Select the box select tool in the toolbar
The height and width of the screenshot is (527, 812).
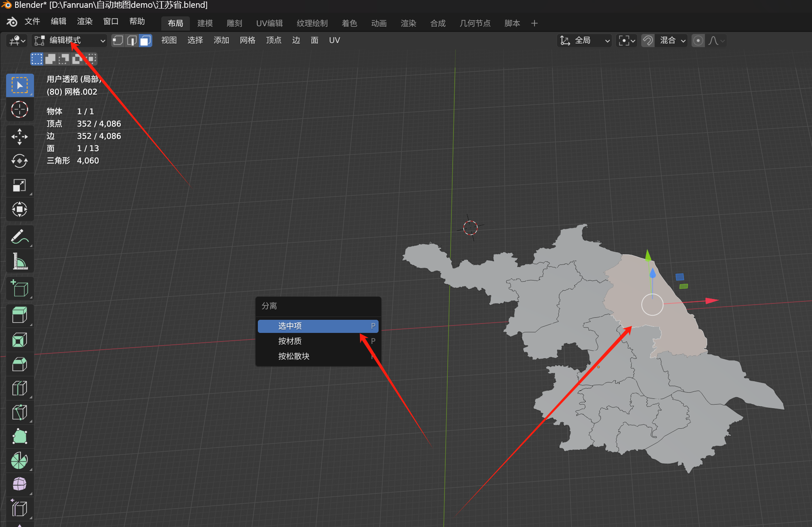20,85
